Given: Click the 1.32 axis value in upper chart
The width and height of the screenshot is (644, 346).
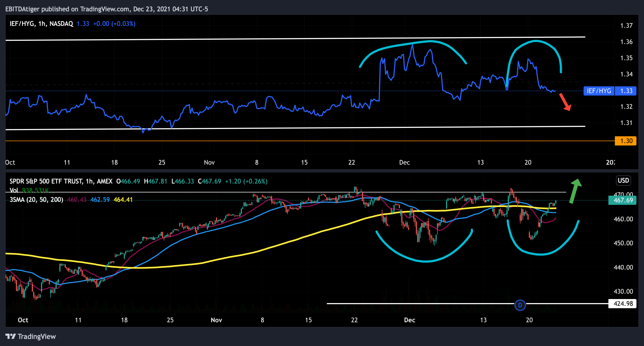Looking at the screenshot, I should [x=626, y=107].
